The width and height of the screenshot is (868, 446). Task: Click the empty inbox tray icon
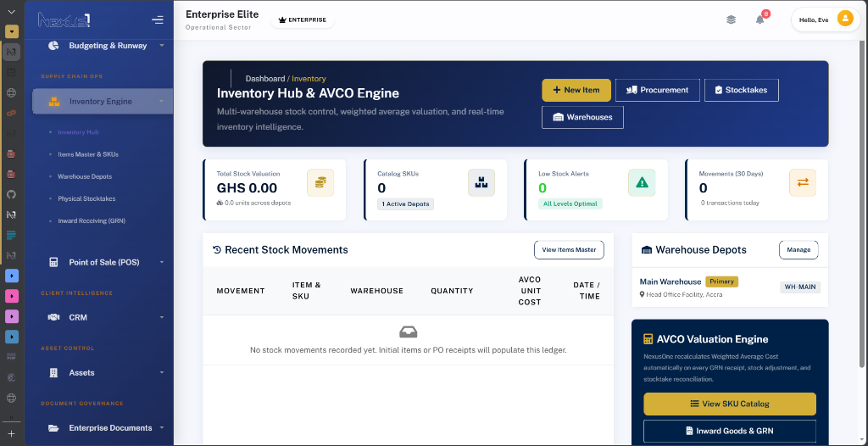click(x=408, y=332)
